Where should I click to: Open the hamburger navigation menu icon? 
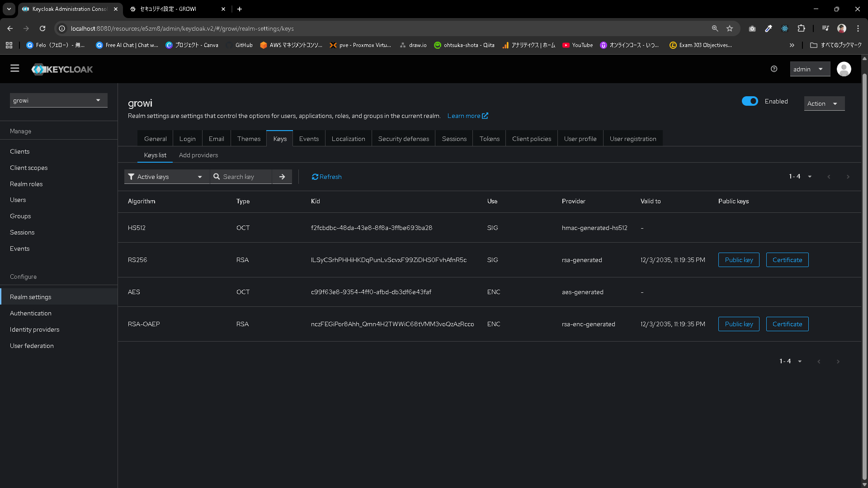(x=15, y=69)
